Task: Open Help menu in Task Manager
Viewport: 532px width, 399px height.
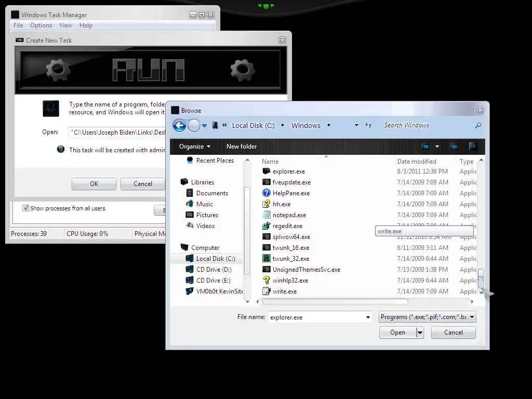Action: point(86,25)
